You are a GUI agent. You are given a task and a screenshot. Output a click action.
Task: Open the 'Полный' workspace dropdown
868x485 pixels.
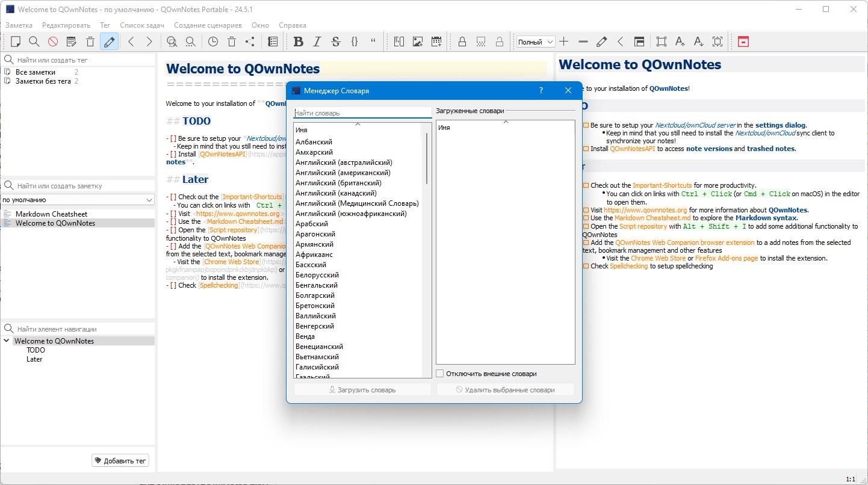[536, 42]
